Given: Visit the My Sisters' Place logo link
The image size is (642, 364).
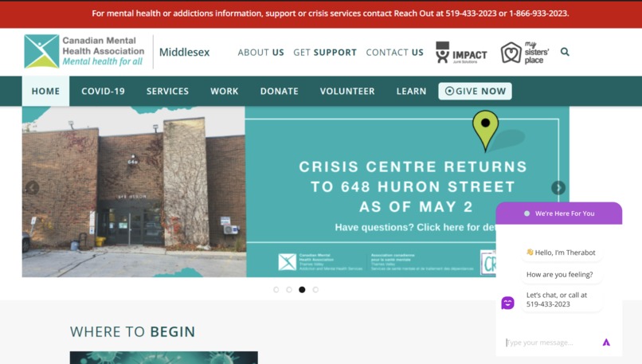Looking at the screenshot, I should click(525, 53).
